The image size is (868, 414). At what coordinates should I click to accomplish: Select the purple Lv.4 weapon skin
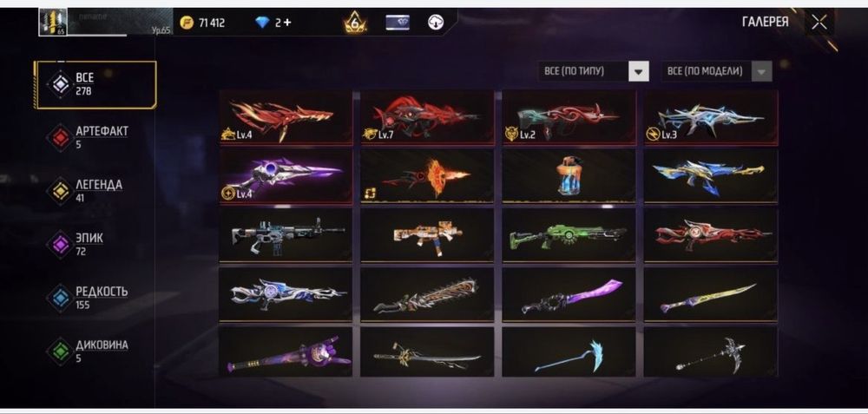286,176
